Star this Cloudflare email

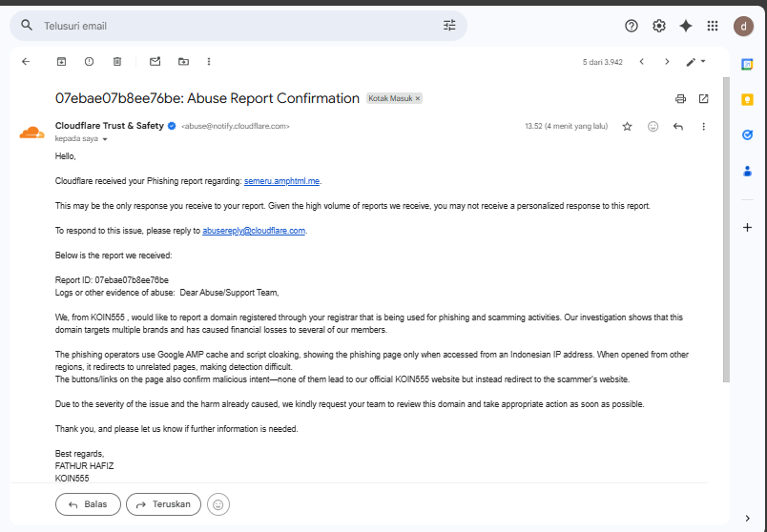point(627,127)
